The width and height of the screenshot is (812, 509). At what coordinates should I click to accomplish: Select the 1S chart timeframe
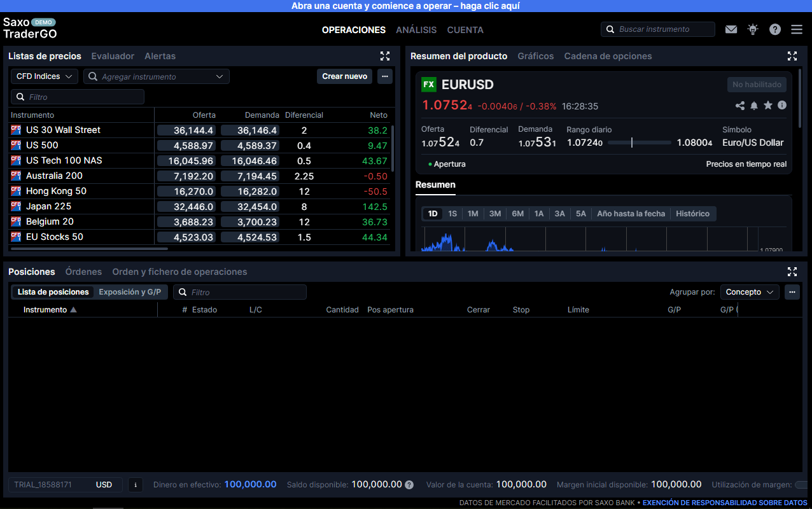(452, 214)
